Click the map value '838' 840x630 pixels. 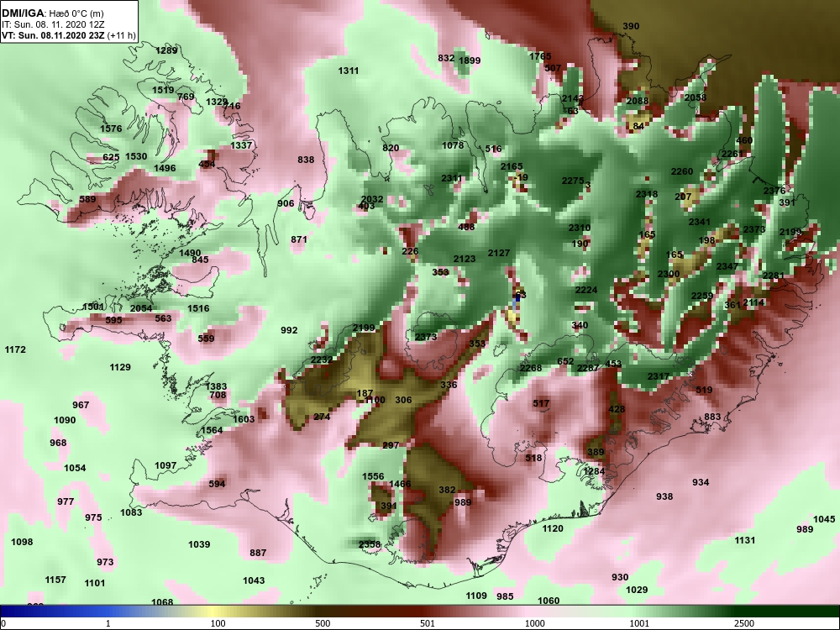(x=306, y=160)
